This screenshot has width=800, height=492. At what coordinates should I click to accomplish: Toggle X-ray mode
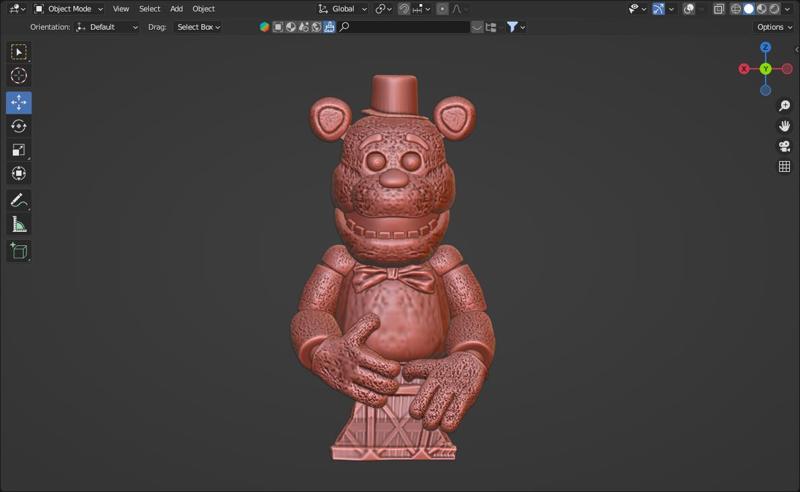point(718,9)
